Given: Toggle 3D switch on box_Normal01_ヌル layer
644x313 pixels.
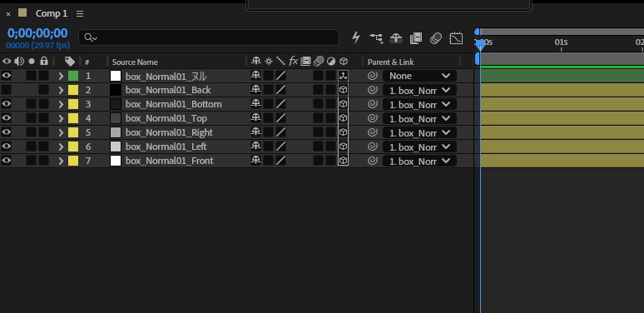Looking at the screenshot, I should point(344,76).
